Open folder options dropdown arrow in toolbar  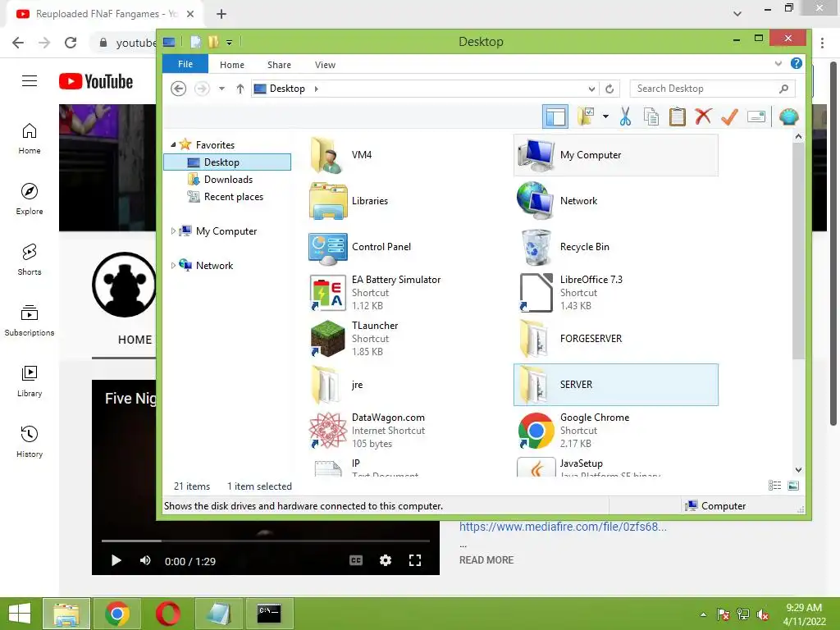tap(605, 116)
